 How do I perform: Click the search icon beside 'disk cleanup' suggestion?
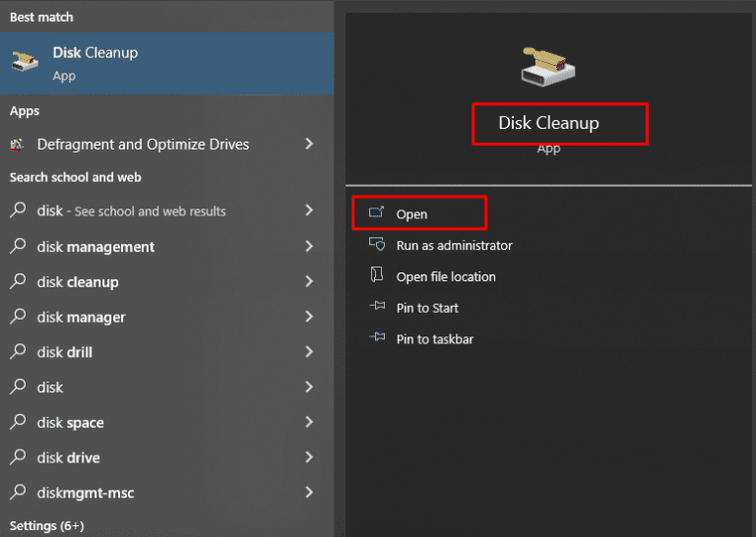pos(18,281)
